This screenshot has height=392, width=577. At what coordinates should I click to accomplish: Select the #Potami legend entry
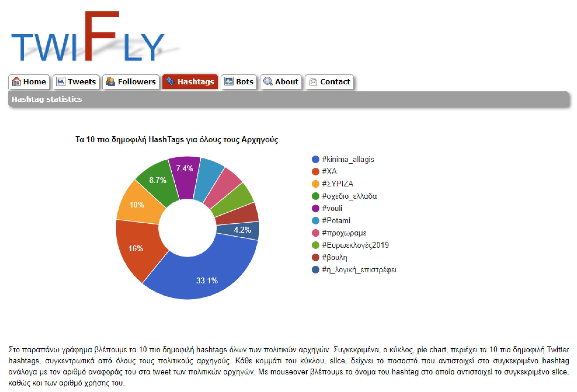click(336, 220)
